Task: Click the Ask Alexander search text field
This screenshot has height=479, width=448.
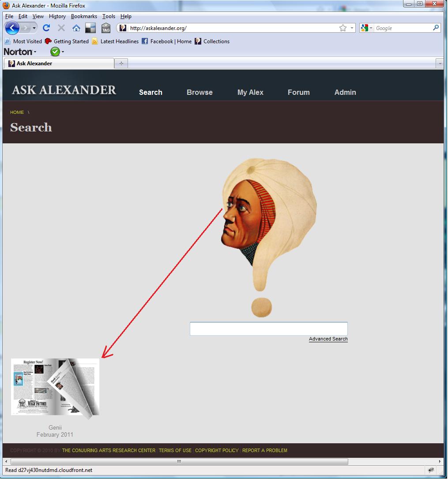Action: click(x=268, y=329)
